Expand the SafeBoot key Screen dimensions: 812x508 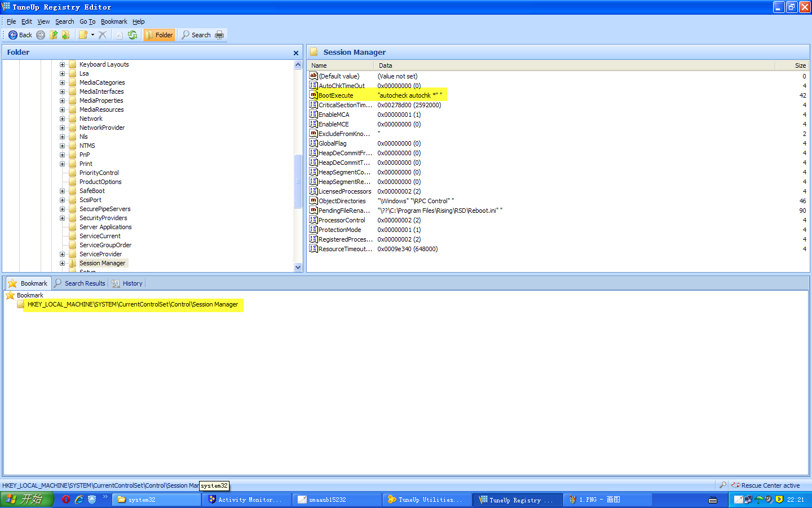coord(62,191)
